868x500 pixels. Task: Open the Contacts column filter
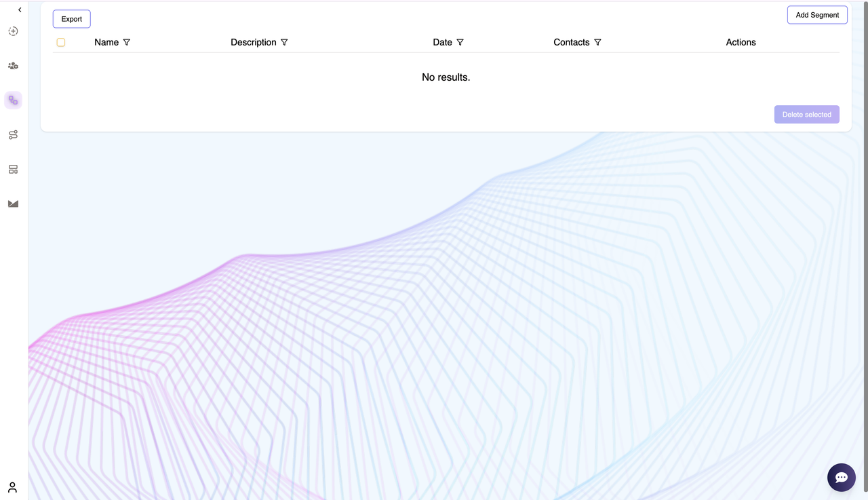coord(597,42)
